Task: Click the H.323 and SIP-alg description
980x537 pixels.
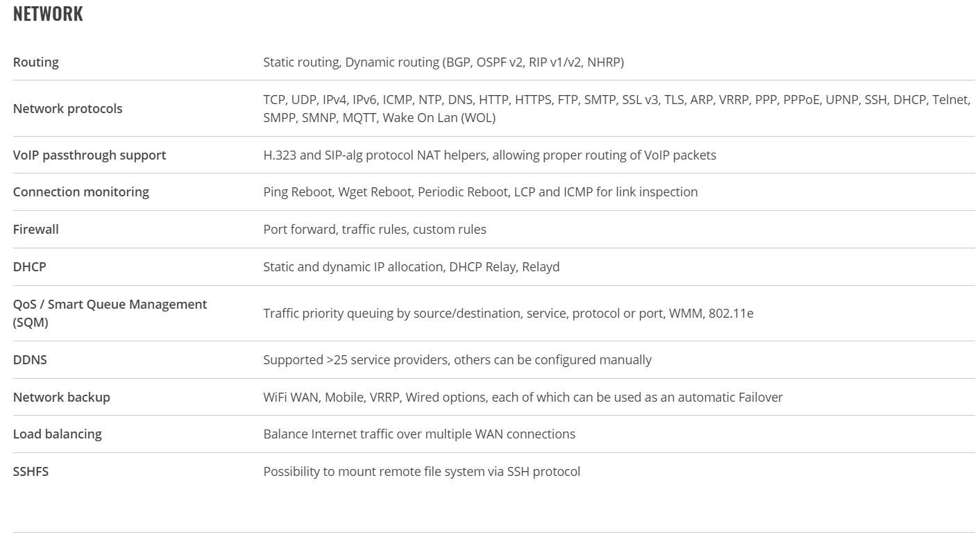Action: tap(489, 155)
